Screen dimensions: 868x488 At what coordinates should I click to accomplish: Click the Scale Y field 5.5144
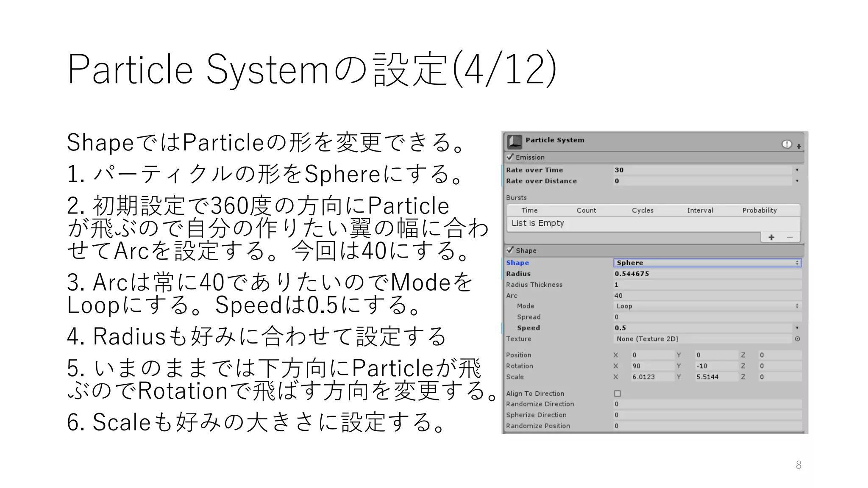coord(716,377)
